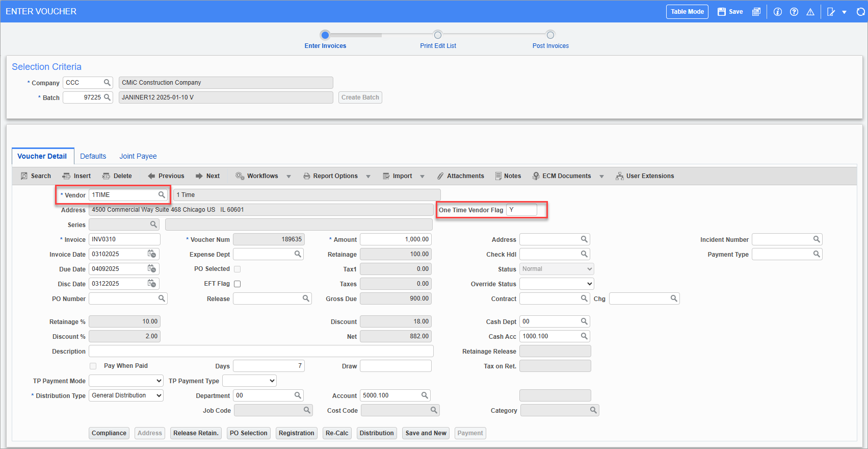This screenshot has width=868, height=449.
Task: Click the PO Selection button
Action: point(249,433)
